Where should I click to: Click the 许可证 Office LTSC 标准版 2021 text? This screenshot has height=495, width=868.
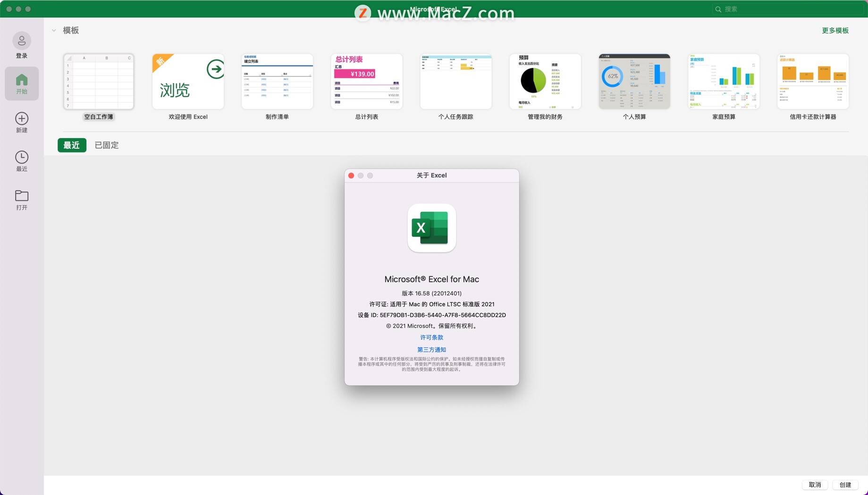tap(431, 304)
